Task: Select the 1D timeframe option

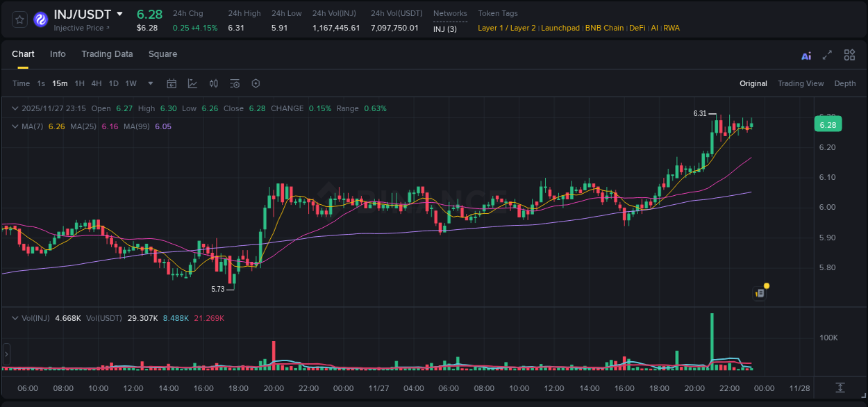Action: tap(113, 83)
